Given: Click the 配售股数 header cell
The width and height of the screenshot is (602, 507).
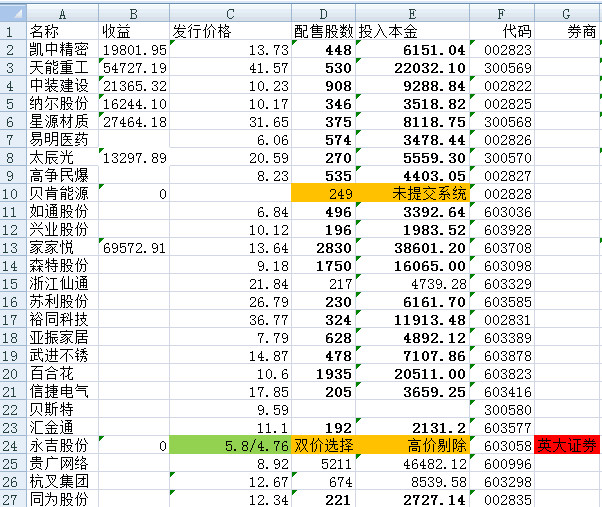Looking at the screenshot, I should pyautogui.click(x=324, y=31).
